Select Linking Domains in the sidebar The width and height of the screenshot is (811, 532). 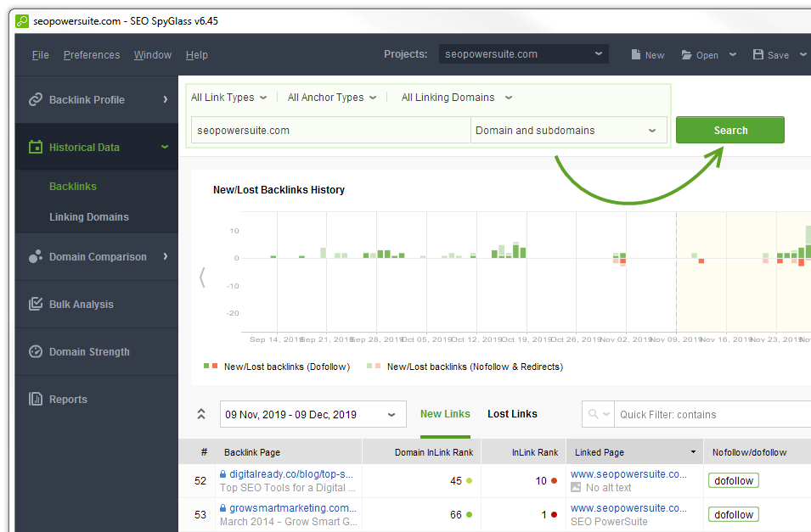(x=89, y=217)
